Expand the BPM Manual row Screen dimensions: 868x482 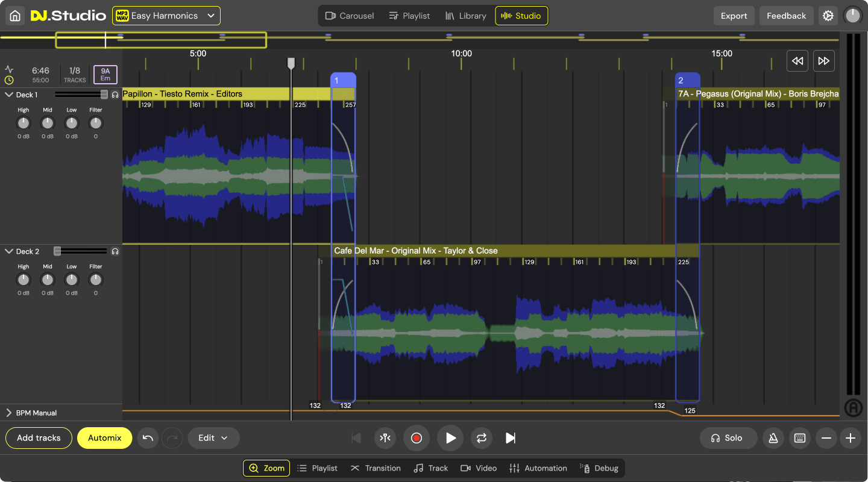pos(9,413)
